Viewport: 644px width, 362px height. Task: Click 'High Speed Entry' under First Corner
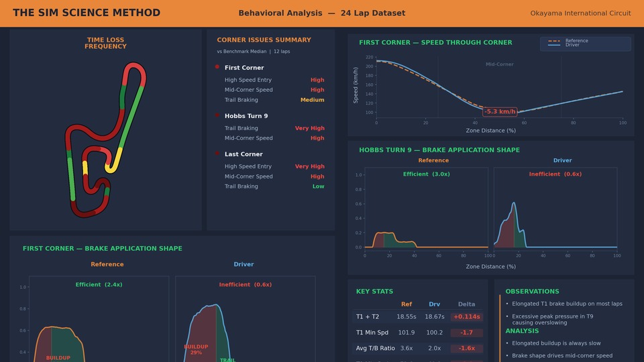click(x=248, y=80)
